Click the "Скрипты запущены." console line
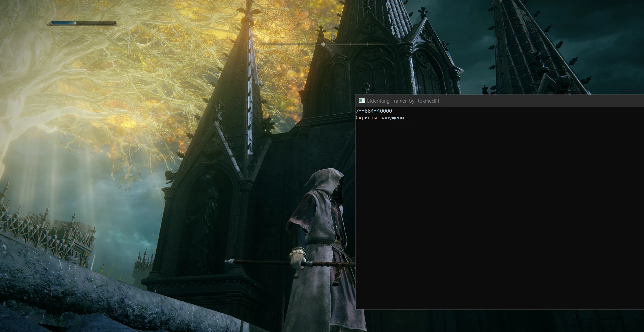The height and width of the screenshot is (332, 644). pyautogui.click(x=381, y=118)
